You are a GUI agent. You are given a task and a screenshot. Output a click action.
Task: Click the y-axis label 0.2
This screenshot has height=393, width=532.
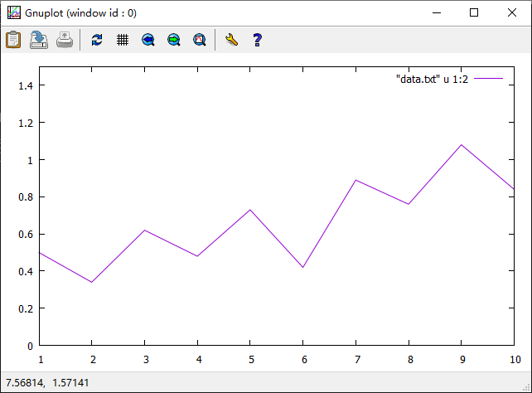pyautogui.click(x=26, y=308)
